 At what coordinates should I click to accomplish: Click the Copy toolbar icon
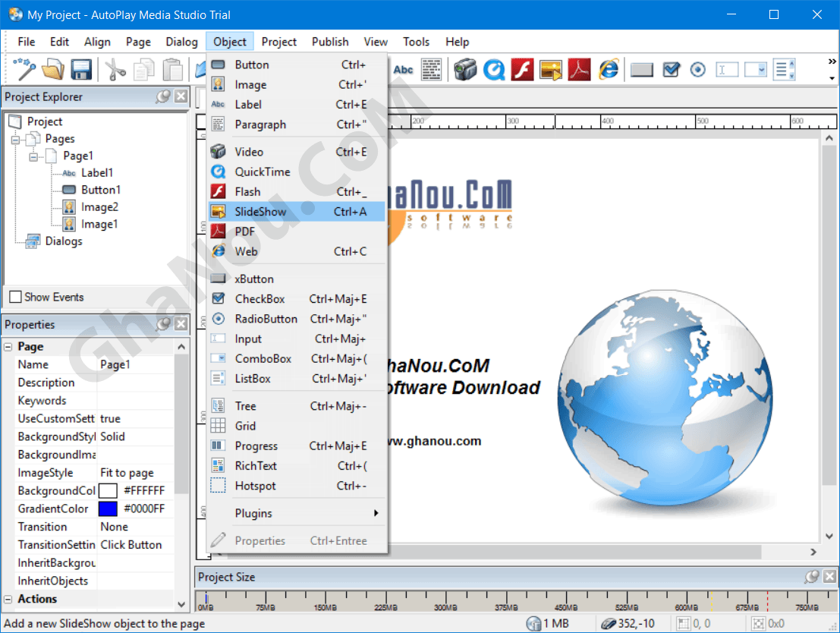point(144,70)
